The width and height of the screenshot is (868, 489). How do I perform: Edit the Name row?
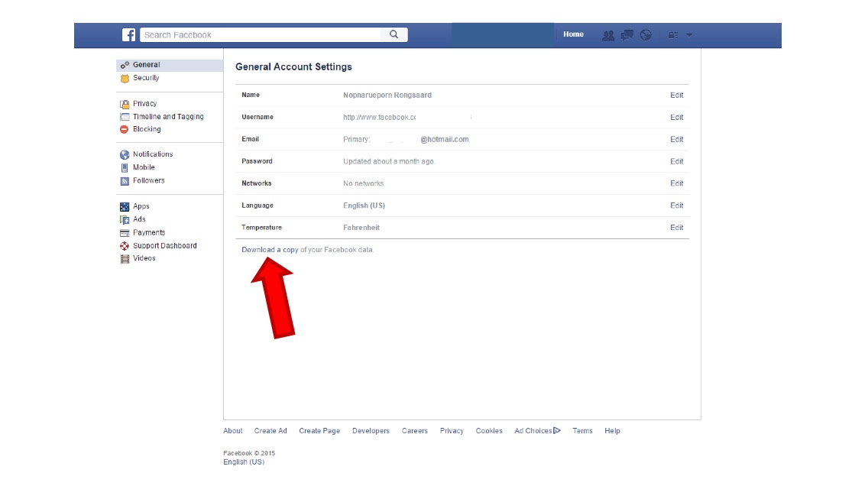coord(676,96)
